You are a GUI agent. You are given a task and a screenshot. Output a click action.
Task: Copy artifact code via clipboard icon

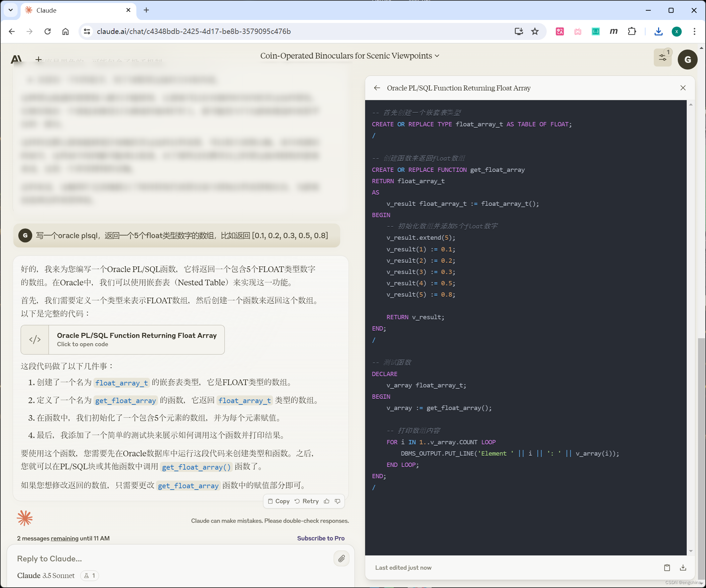coord(667,567)
